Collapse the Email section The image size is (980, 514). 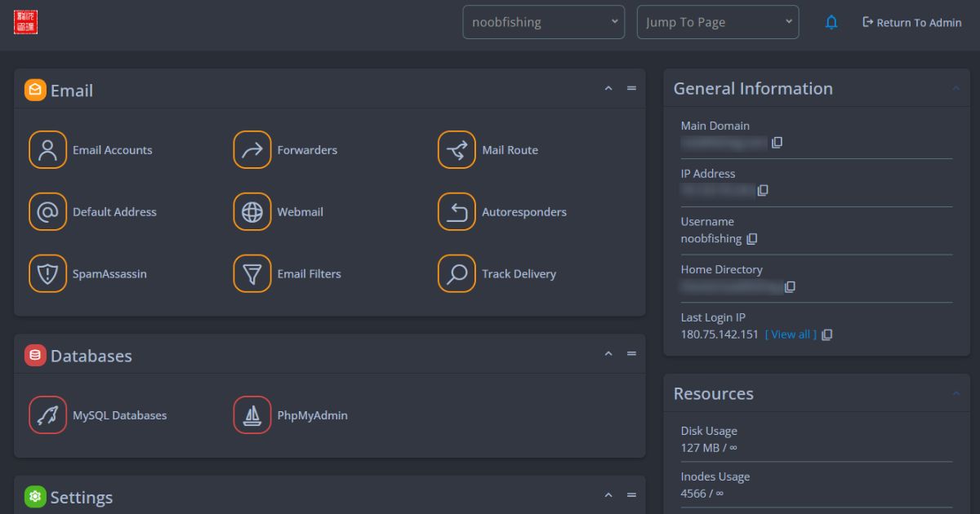[608, 89]
